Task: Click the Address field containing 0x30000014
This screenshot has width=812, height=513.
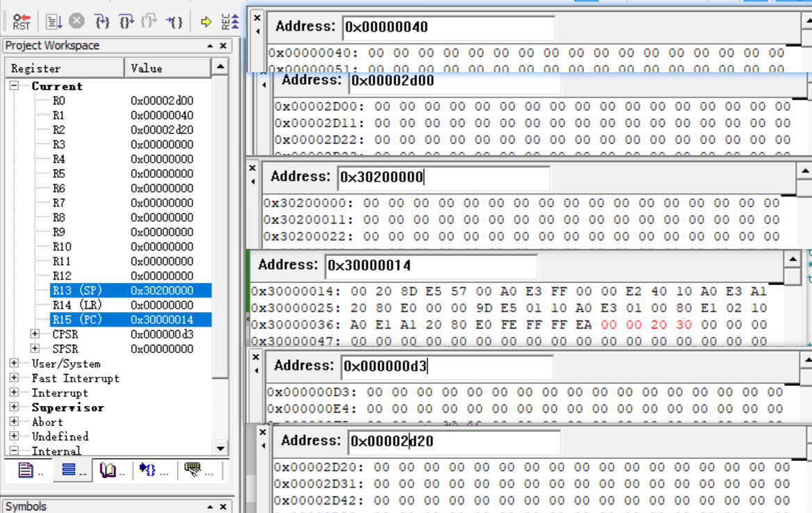Action: tap(431, 266)
